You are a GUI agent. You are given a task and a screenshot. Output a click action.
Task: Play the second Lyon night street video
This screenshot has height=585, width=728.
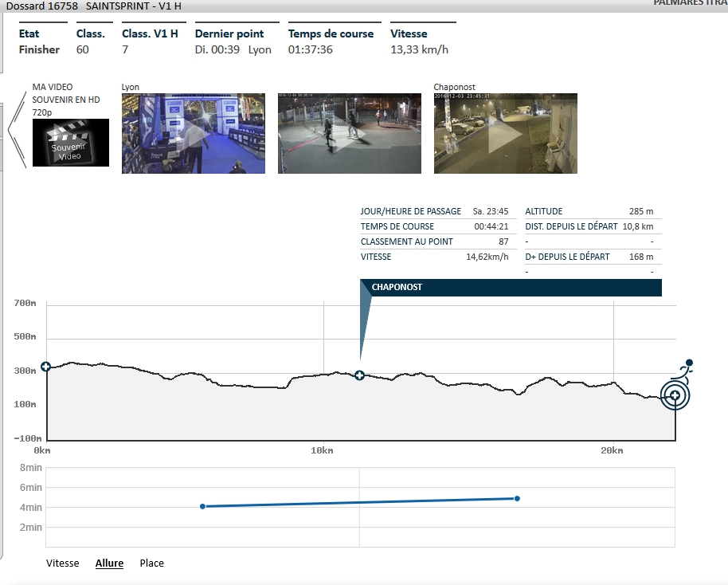point(349,133)
